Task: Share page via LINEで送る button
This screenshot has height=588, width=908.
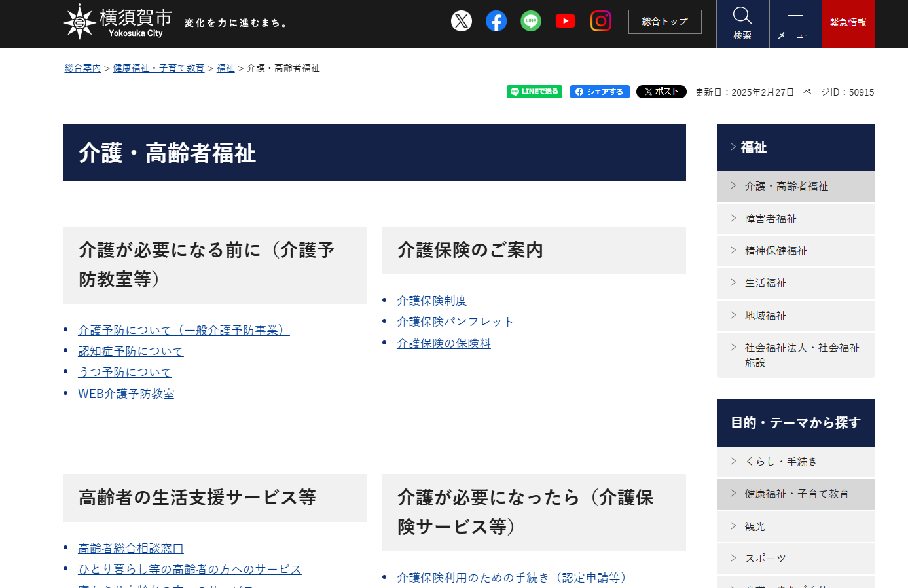Action: [534, 92]
